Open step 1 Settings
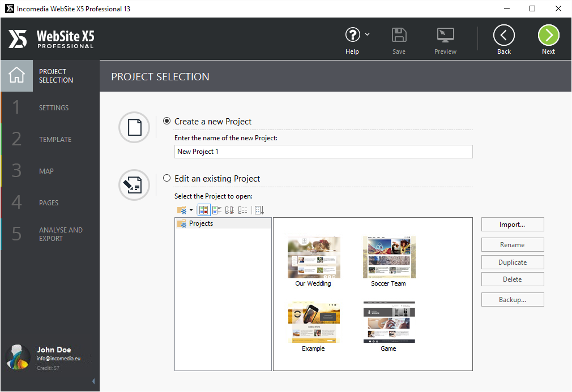The height and width of the screenshot is (392, 572). click(x=50, y=107)
